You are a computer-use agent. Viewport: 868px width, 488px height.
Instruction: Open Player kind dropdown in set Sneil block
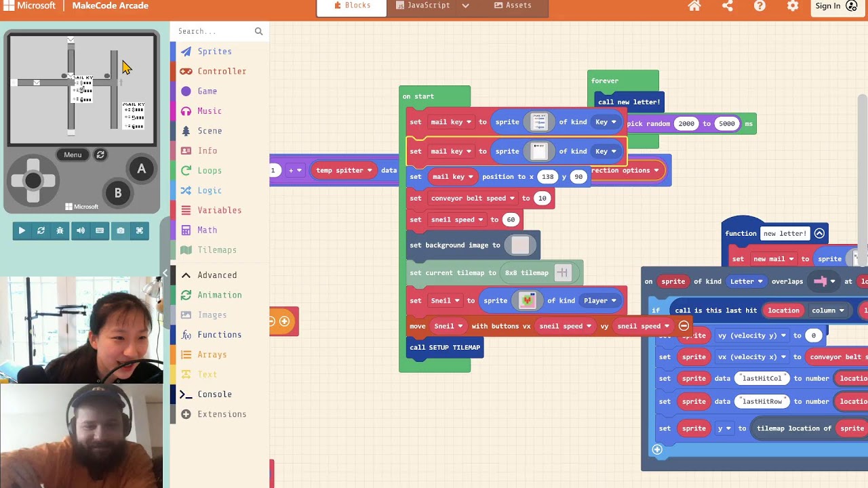pos(600,300)
